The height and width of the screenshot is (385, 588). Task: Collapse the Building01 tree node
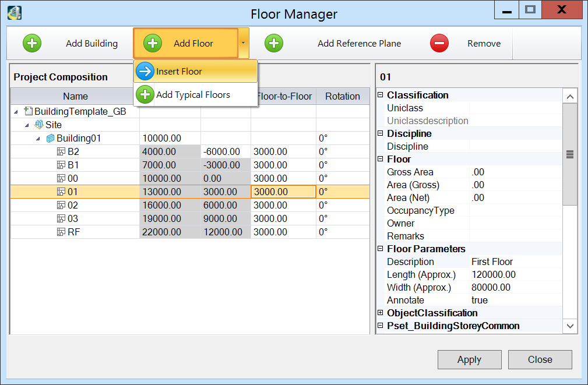click(38, 139)
